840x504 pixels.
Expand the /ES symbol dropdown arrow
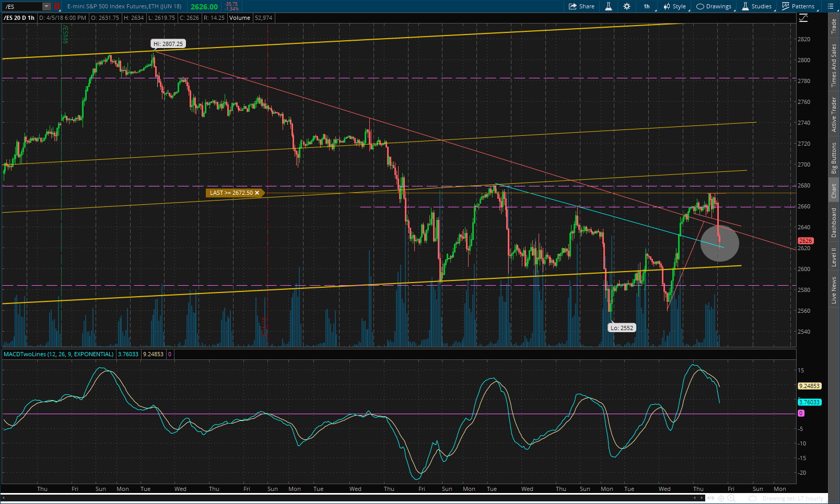point(46,6)
